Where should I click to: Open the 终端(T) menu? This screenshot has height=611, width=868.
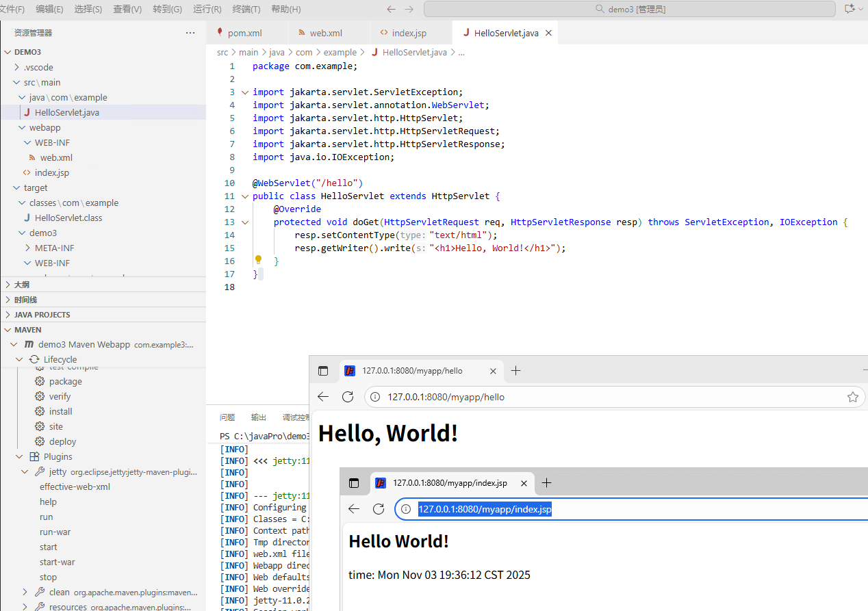pos(246,9)
